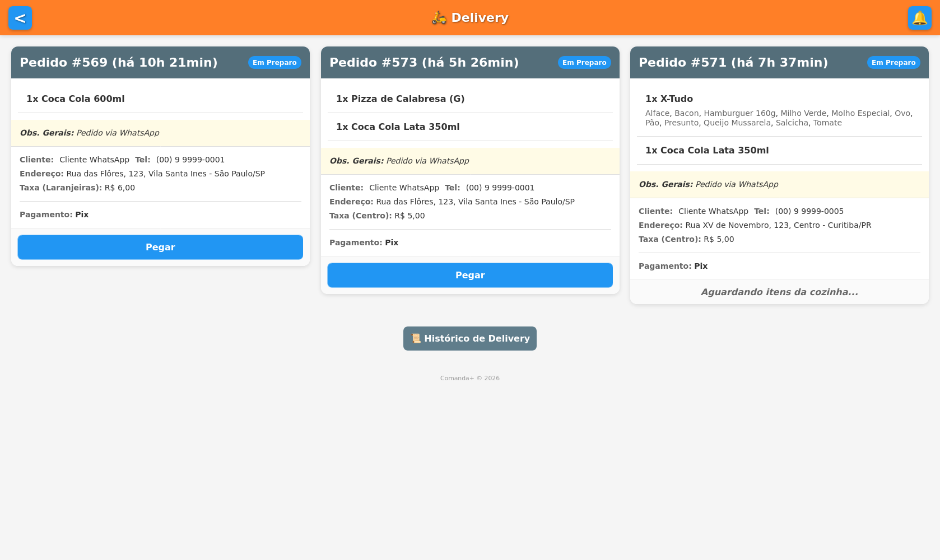940x560 pixels.
Task: Click the Pedido #573 title bar
Action: point(424,62)
